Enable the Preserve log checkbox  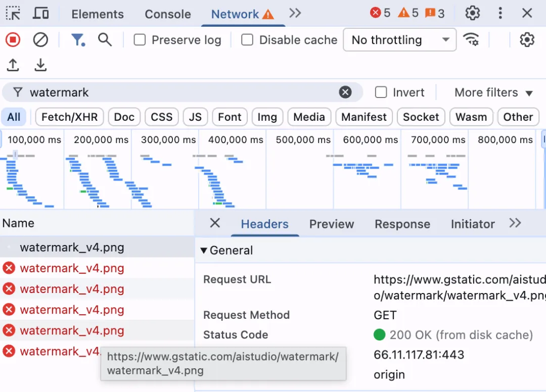tap(140, 40)
